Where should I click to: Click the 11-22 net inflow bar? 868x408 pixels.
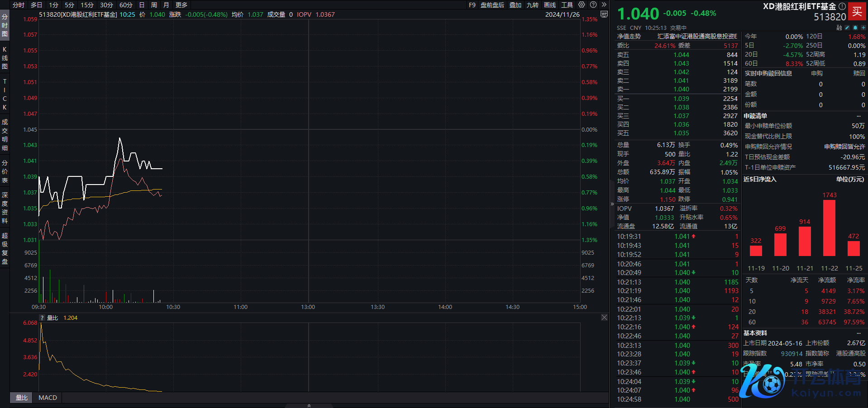tap(829, 228)
